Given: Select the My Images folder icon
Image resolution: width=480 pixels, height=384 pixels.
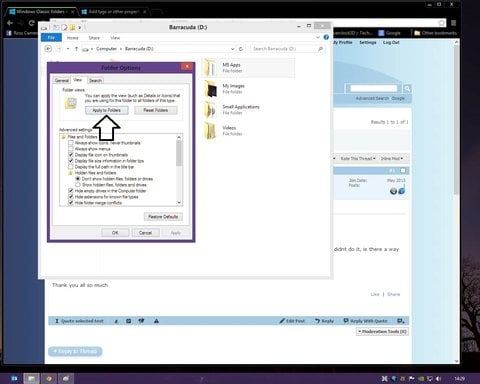Looking at the screenshot, I should tap(211, 89).
